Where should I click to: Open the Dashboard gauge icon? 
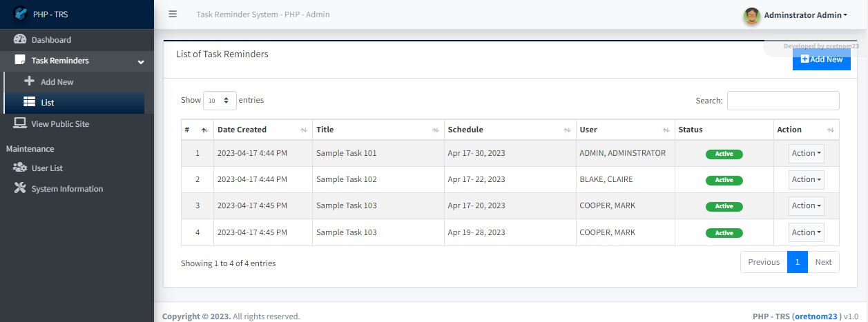point(20,39)
